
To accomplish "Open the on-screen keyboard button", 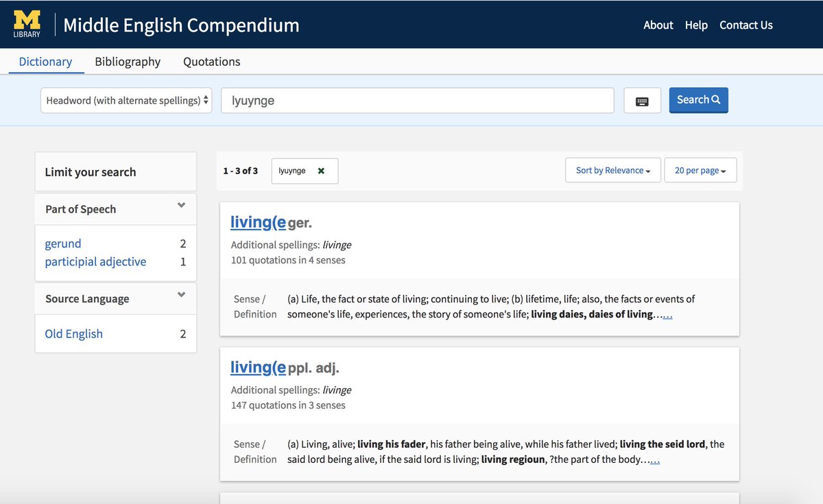I will point(643,101).
